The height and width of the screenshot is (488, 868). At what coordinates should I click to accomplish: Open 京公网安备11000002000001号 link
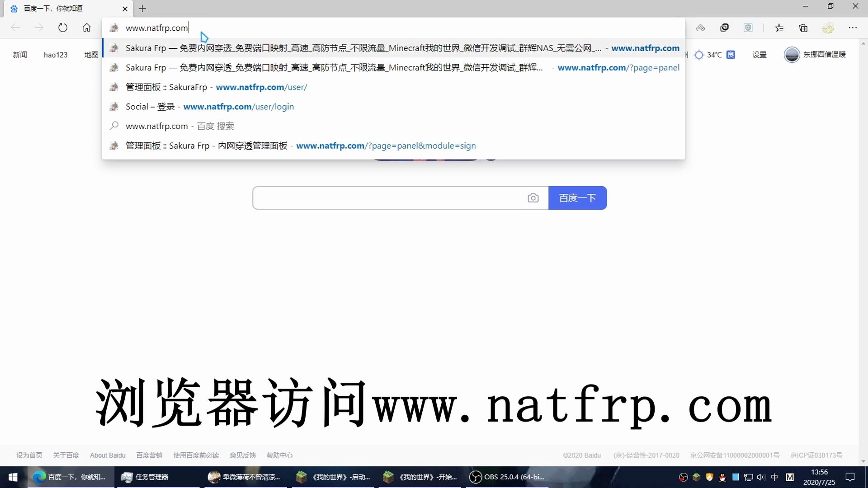[735, 455]
